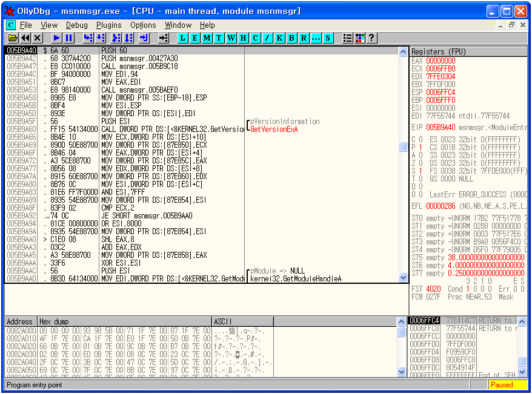The image size is (532, 394).
Task: Close the debugged program with the X toolbar icon
Action: coord(38,38)
